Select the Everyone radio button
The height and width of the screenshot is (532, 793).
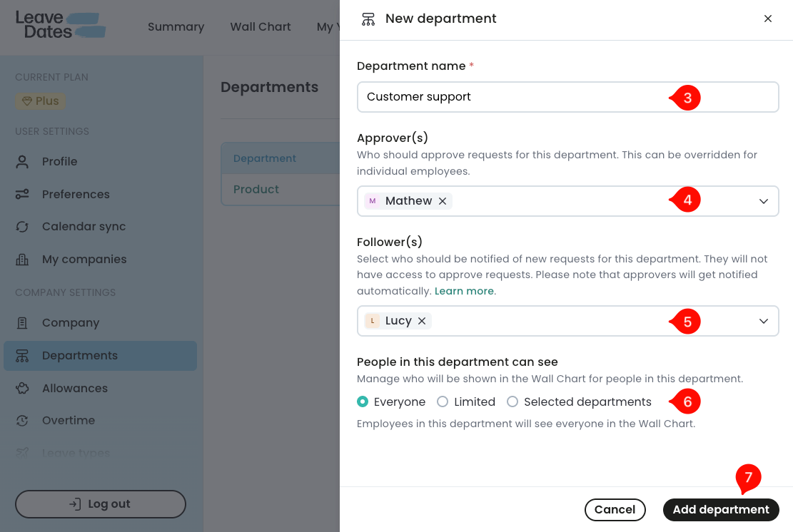pyautogui.click(x=362, y=401)
